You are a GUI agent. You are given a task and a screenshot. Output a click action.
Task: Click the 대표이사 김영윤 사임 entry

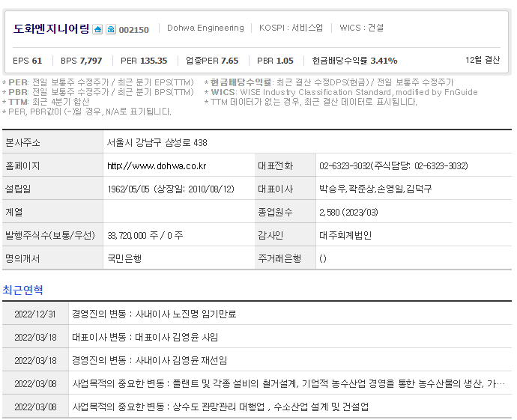(145, 337)
